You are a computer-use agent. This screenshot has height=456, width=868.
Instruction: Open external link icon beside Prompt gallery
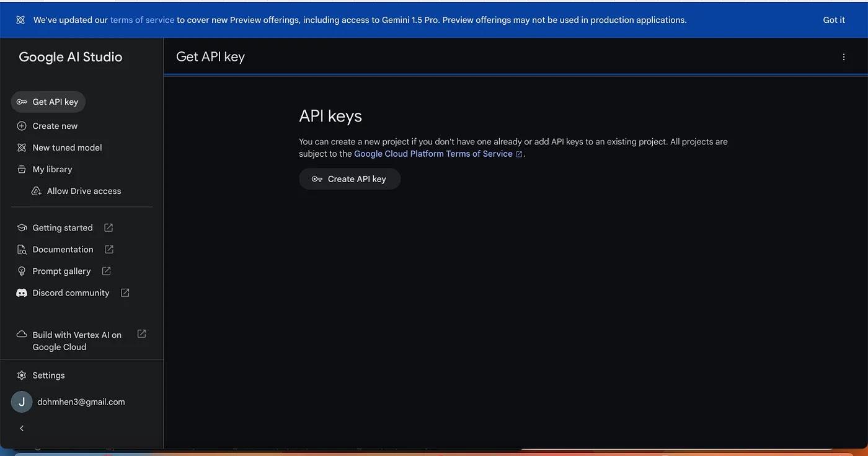pos(106,271)
